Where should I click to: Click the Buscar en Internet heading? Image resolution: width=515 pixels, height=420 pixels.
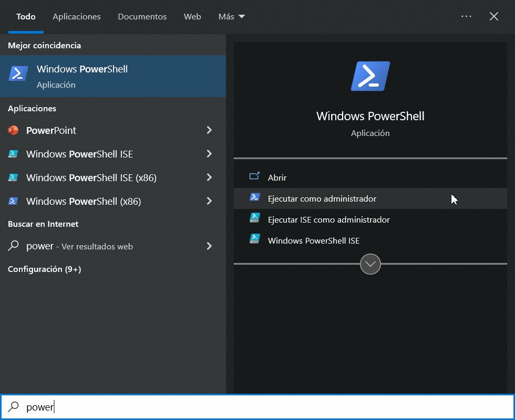(43, 224)
